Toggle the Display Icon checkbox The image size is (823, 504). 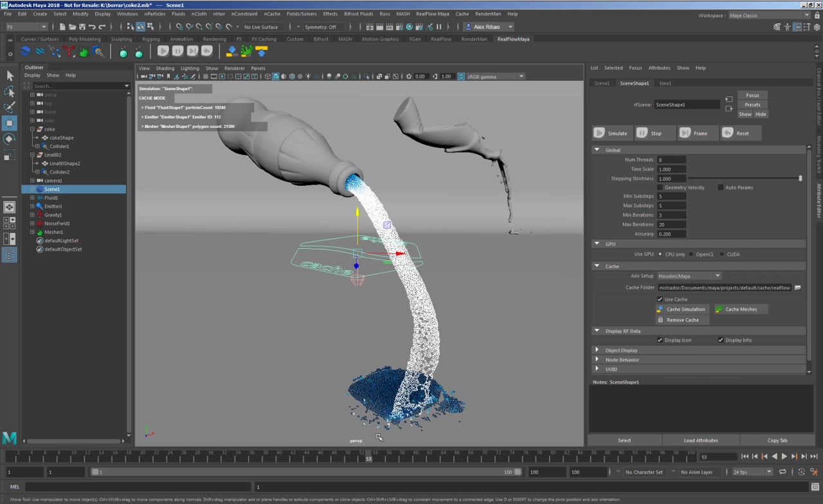click(x=660, y=340)
